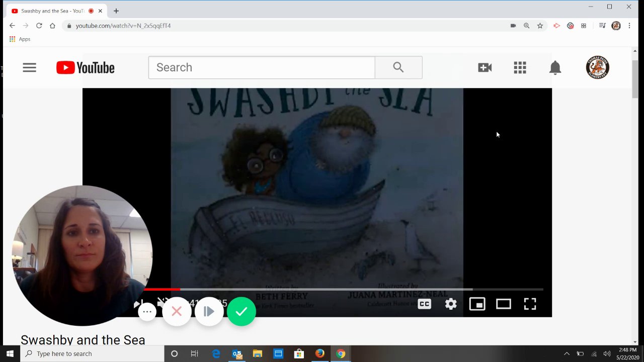
Task: Open the media control playlist icon
Action: point(602,26)
